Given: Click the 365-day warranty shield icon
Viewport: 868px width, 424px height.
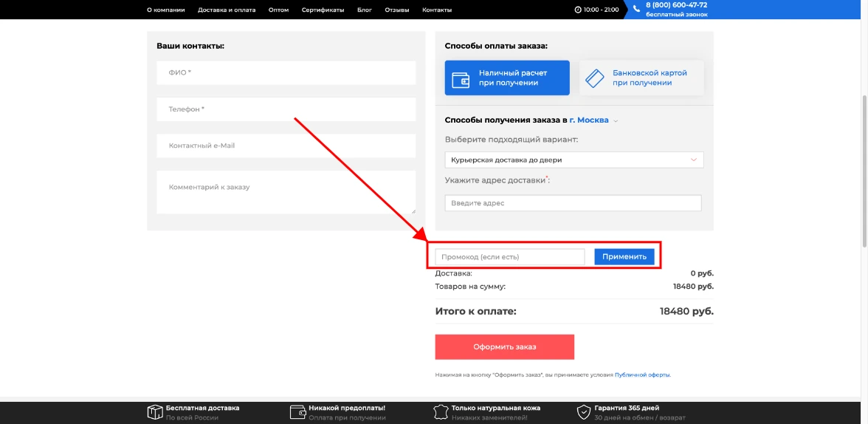Looking at the screenshot, I should click(583, 412).
